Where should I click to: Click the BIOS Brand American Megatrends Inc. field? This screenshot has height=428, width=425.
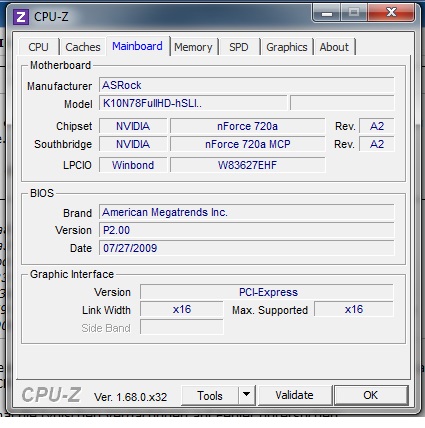coord(246,212)
